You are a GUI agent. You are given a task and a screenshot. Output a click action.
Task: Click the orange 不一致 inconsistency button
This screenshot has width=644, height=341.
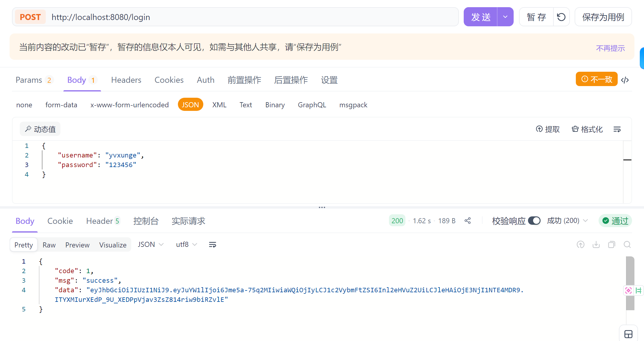(596, 79)
